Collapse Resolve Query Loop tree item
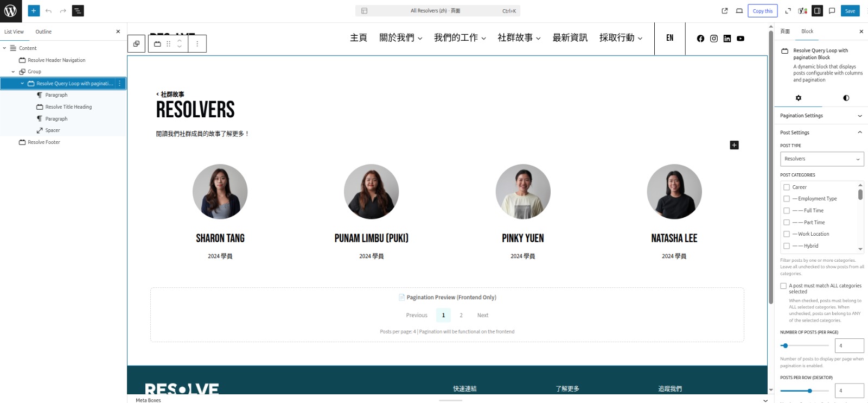868x403 pixels. pos(22,84)
